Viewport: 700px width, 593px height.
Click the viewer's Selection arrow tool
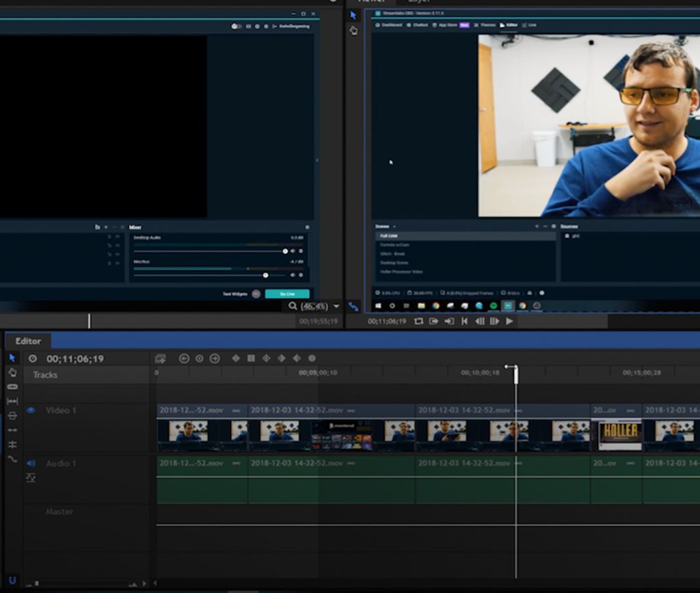[x=353, y=15]
